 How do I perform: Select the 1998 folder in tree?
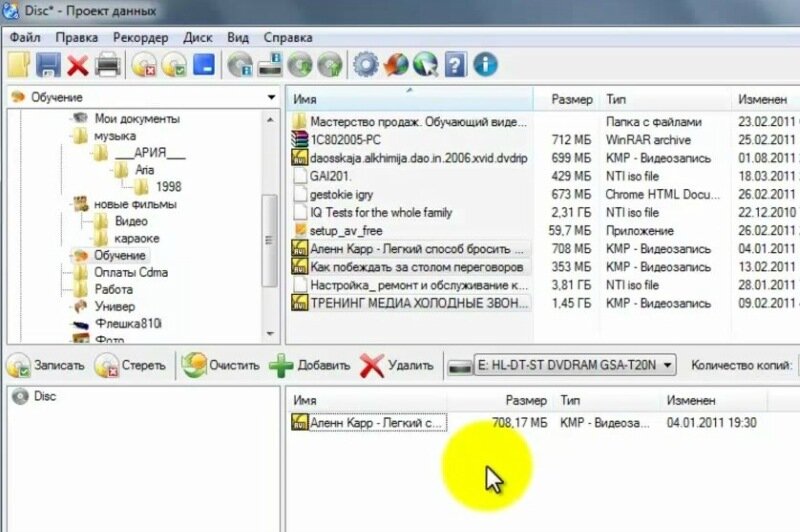coord(168,187)
